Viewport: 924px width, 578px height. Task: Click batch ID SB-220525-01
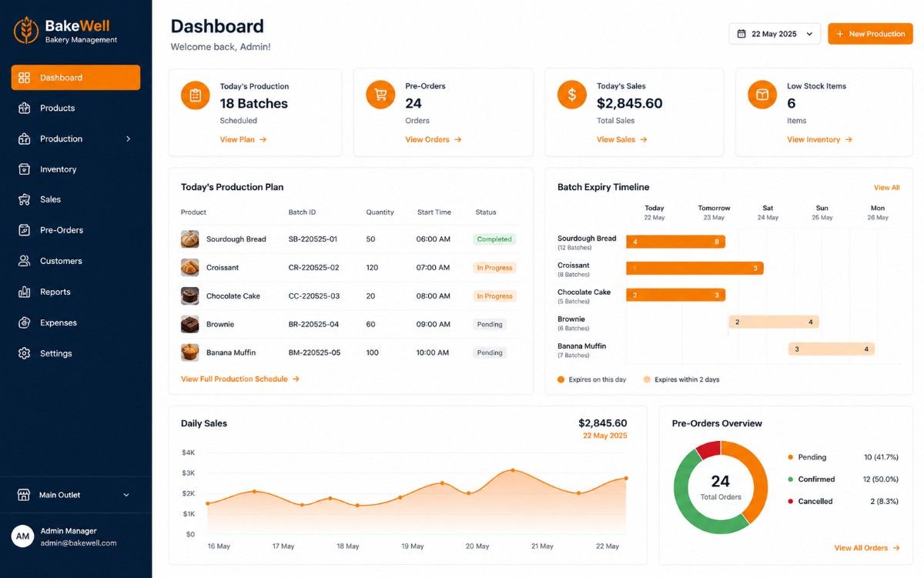coord(313,239)
